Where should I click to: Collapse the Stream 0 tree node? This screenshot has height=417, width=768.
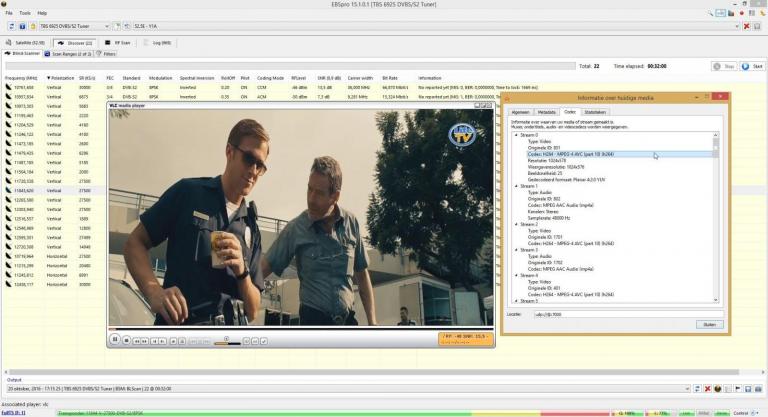pos(514,136)
